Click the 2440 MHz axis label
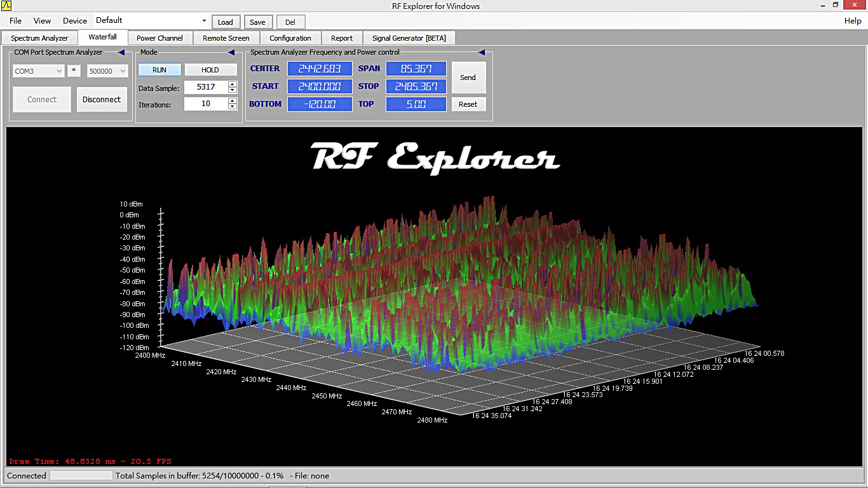The image size is (868, 488). point(291,388)
